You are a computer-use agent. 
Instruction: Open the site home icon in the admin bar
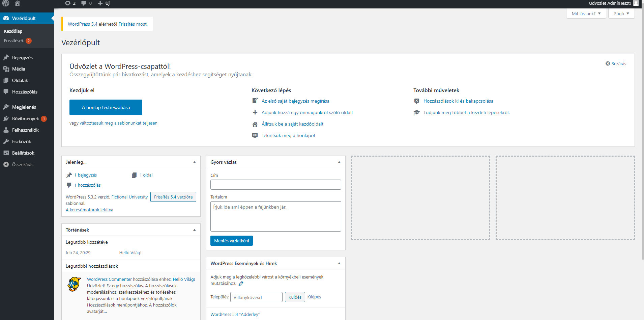click(x=18, y=3)
